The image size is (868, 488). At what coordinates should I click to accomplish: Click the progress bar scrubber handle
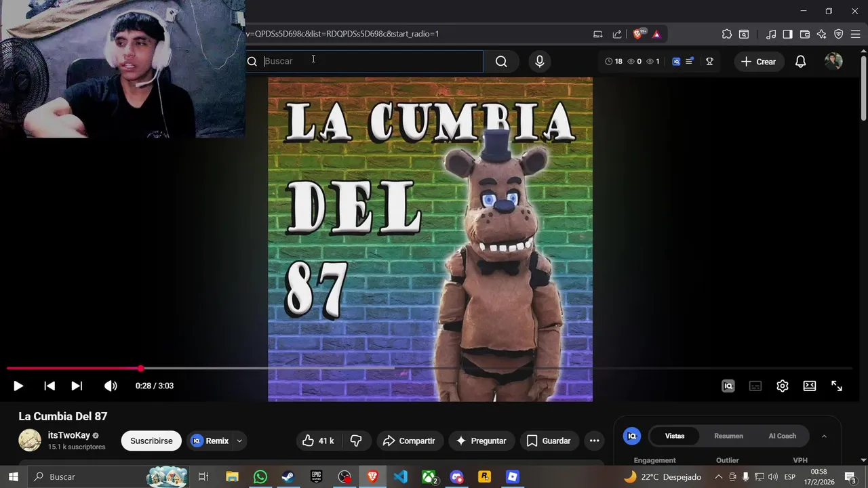[x=140, y=369]
